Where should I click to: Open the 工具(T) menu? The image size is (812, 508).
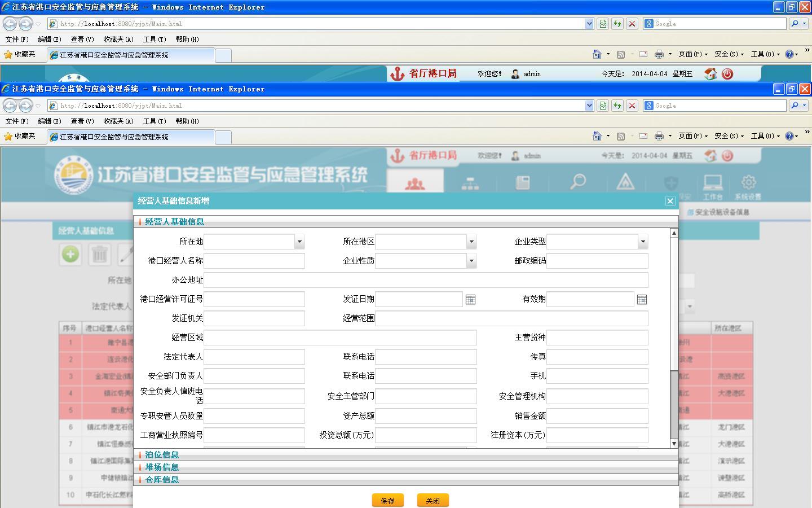click(x=154, y=121)
